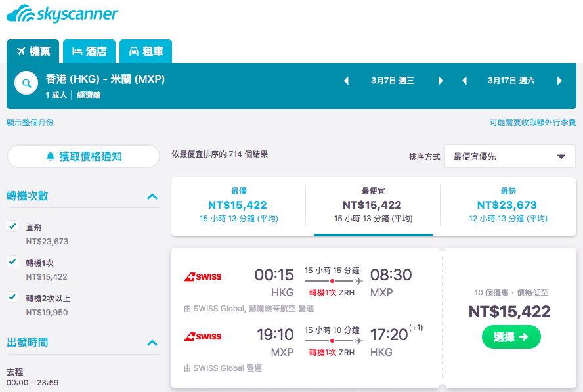The width and height of the screenshot is (583, 392).
Task: Select the 最優 NT$15,422 tab
Action: coord(238,206)
